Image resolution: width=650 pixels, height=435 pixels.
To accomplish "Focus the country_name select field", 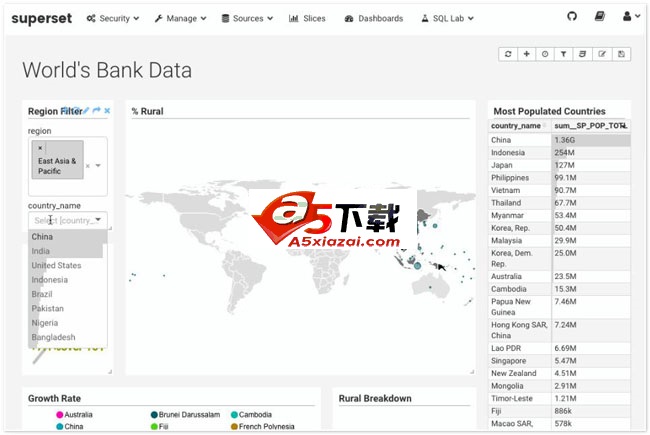I will coord(68,220).
